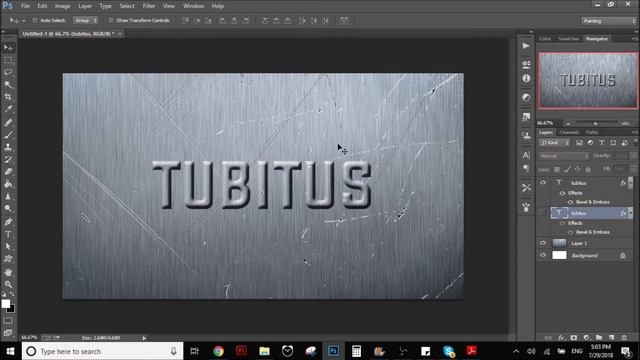Open the Info panel icon
640x360 pixels.
pyautogui.click(x=526, y=78)
